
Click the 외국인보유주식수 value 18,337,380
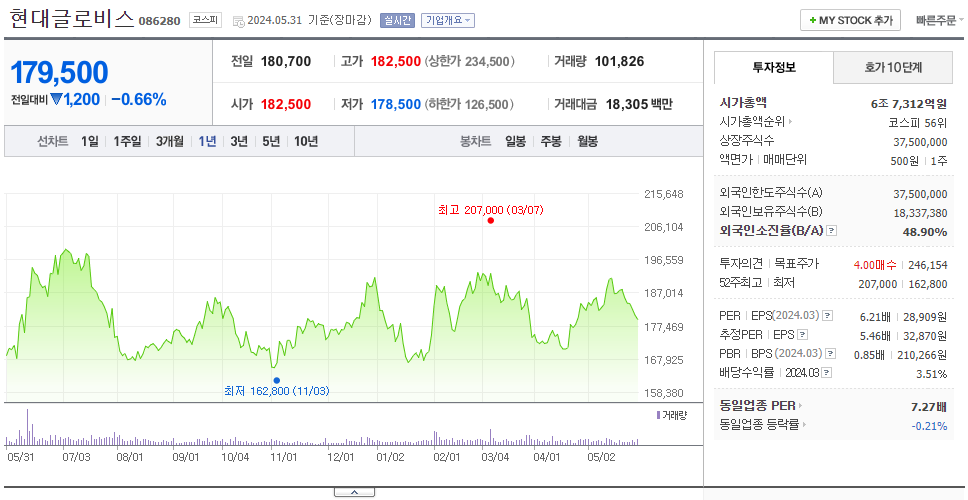(x=920, y=213)
